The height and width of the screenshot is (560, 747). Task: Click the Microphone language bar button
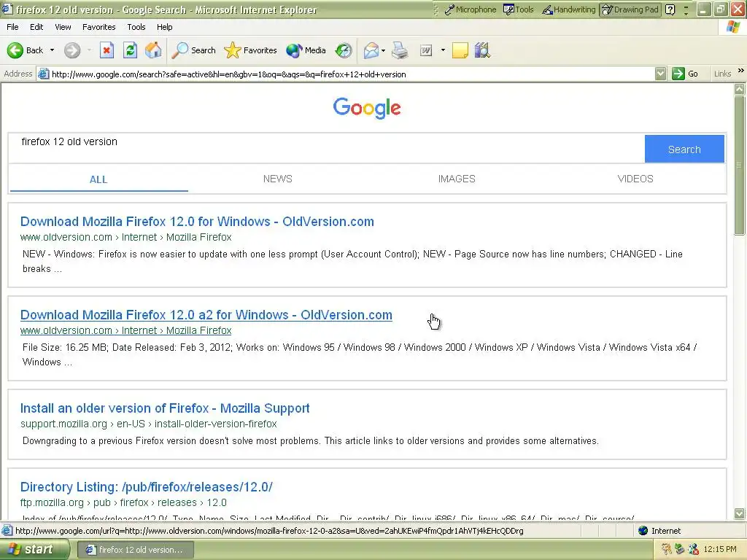[x=471, y=9]
